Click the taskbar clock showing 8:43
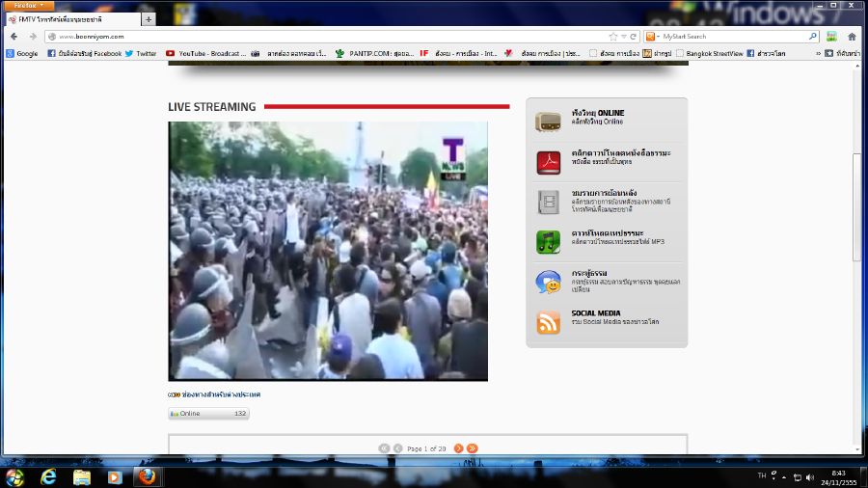 [839, 477]
